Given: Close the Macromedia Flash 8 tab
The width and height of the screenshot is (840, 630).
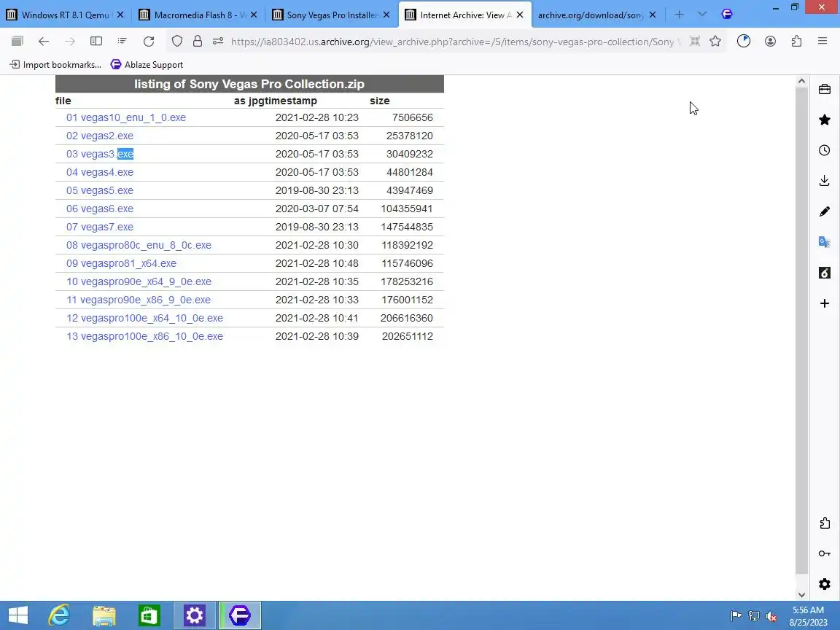Looking at the screenshot, I should pyautogui.click(x=254, y=15).
